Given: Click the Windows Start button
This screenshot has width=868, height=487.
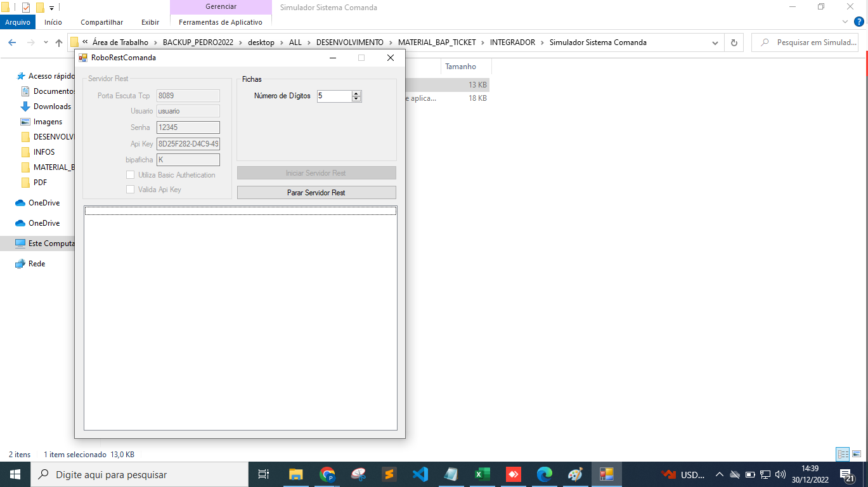Looking at the screenshot, I should click(15, 474).
